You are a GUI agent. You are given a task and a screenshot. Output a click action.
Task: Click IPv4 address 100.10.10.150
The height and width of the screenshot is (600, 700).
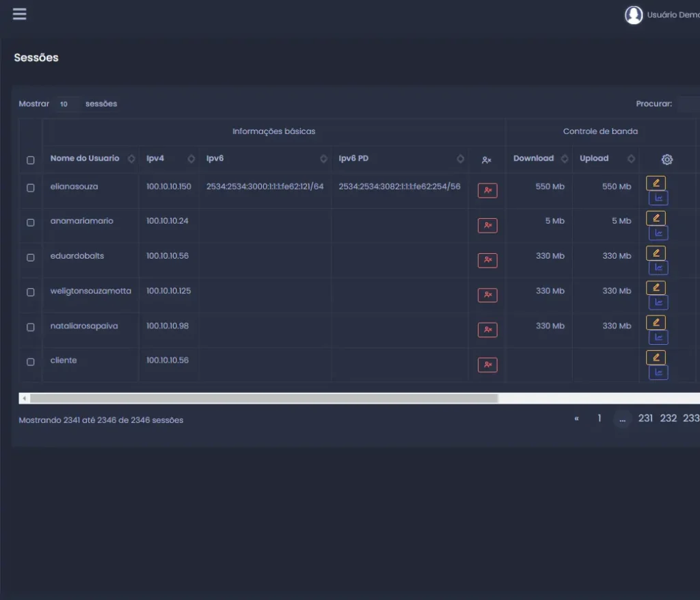point(169,187)
